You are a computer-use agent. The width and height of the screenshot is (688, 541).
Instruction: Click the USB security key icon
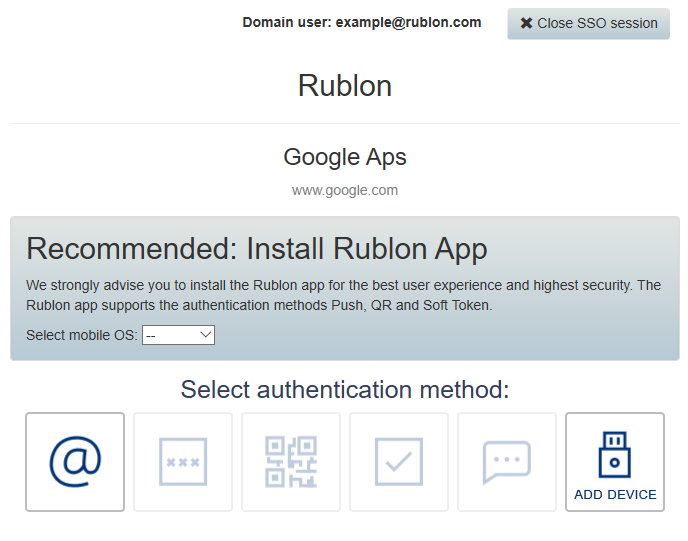pos(615,453)
